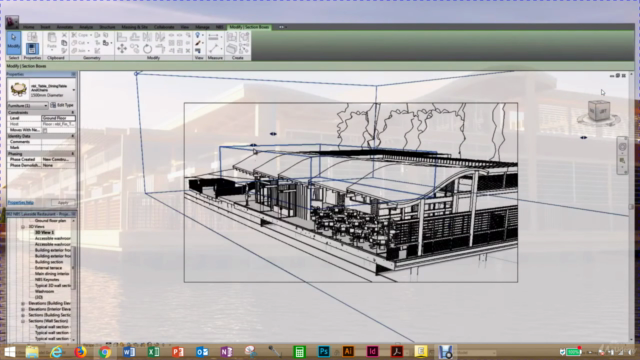Toggle the Moves With Nearby checkbox
Viewport: 640px width, 360px height.
45,130
